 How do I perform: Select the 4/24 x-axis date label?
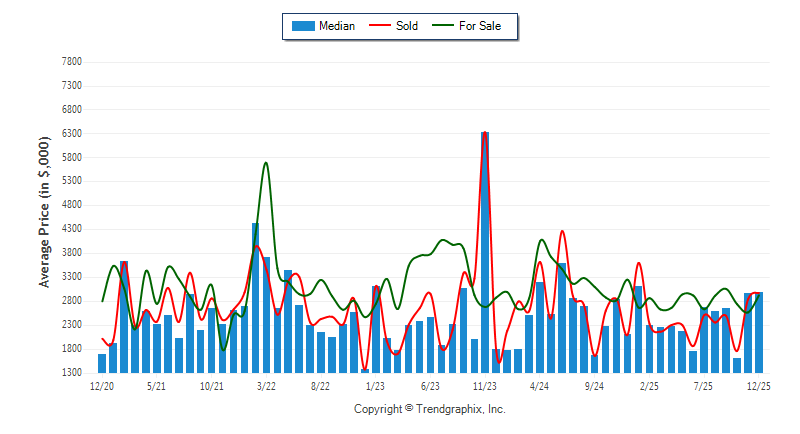tap(539, 385)
